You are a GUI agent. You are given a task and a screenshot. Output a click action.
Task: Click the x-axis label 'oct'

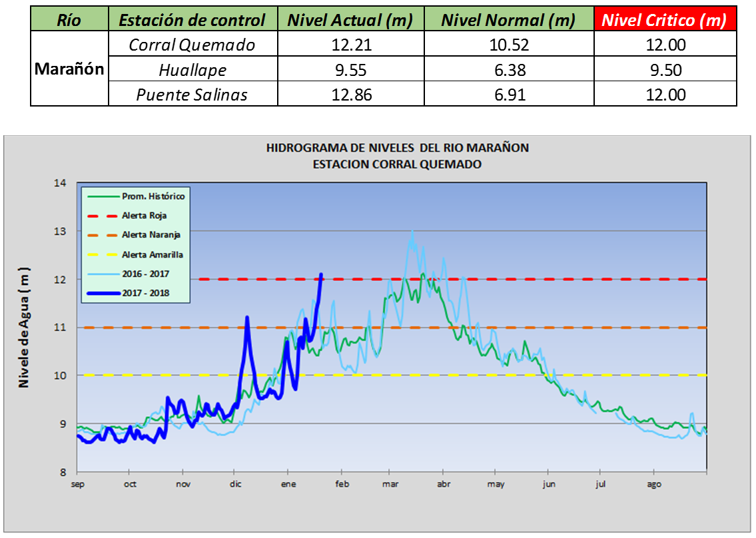tap(130, 484)
